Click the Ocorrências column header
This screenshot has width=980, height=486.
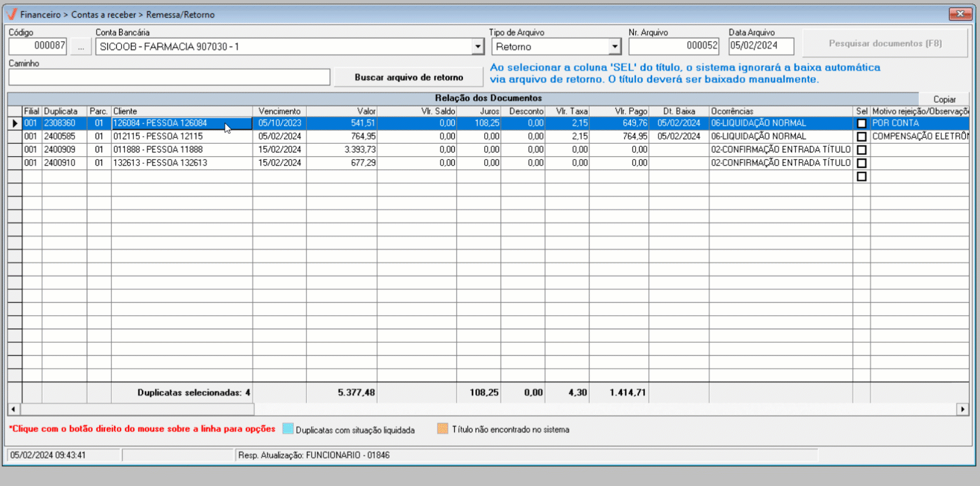coord(780,111)
